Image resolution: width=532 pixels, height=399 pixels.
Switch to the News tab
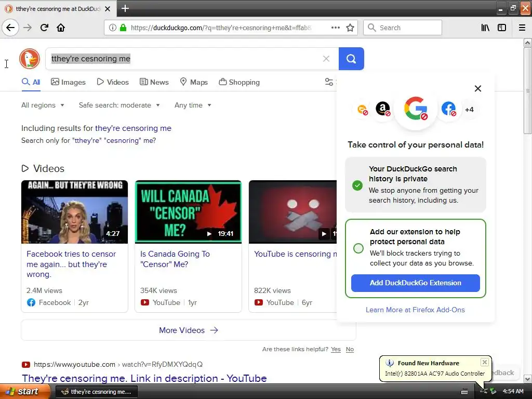(x=154, y=82)
